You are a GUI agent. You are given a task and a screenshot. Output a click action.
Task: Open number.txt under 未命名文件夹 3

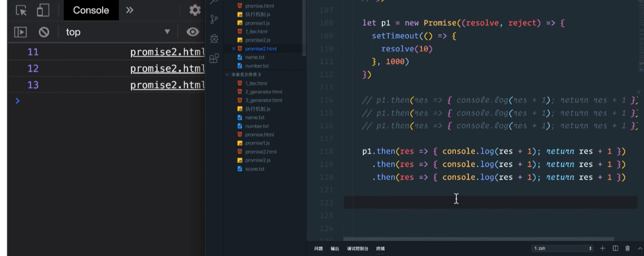coord(257,126)
